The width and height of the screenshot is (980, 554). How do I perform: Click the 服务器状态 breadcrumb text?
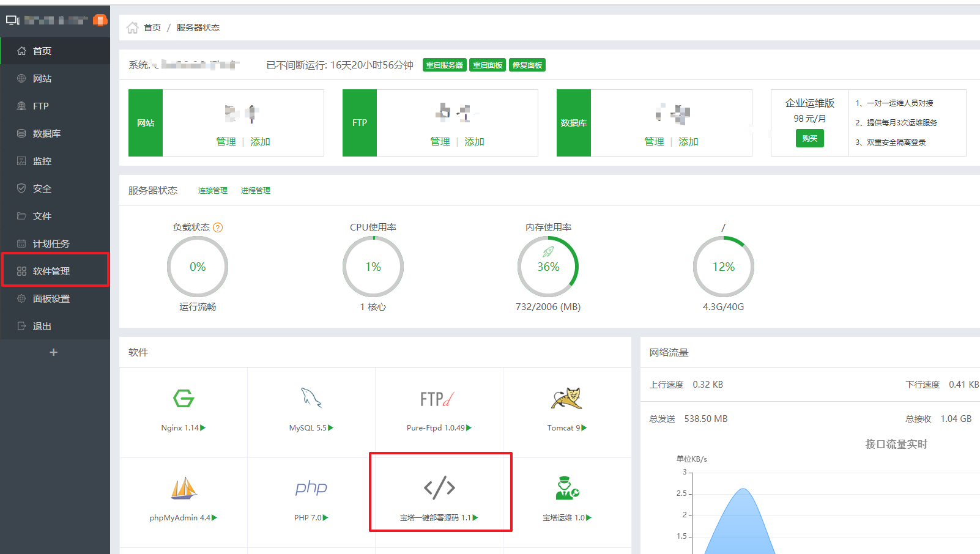[198, 28]
